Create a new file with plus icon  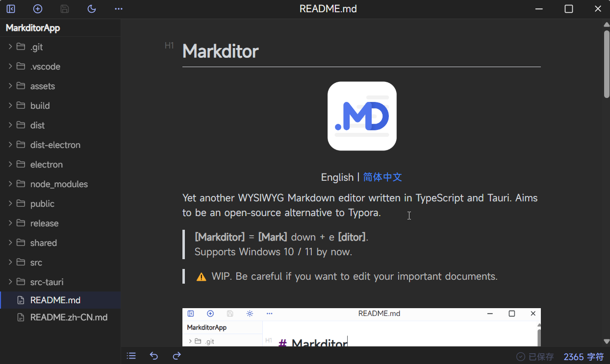point(38,9)
